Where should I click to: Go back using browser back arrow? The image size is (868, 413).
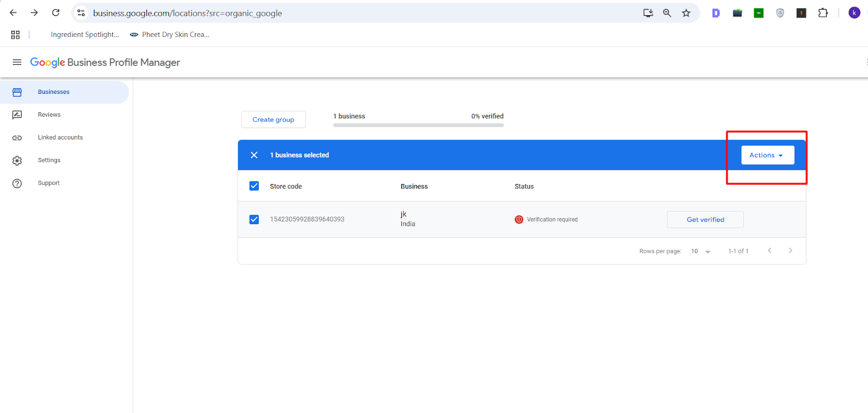13,12
